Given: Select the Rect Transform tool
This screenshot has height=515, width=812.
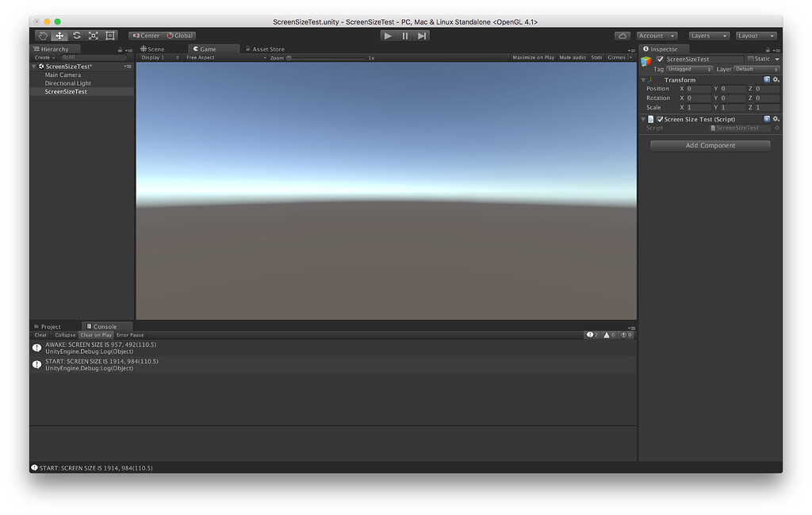Looking at the screenshot, I should tap(109, 35).
